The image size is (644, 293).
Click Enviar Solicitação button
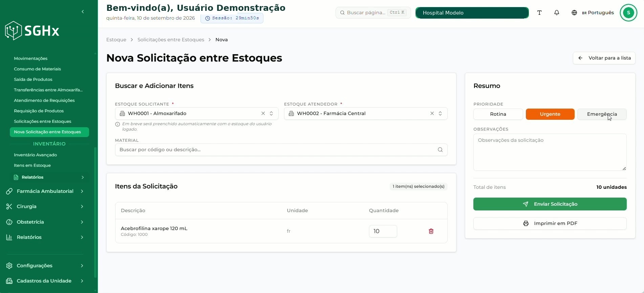[x=550, y=204]
